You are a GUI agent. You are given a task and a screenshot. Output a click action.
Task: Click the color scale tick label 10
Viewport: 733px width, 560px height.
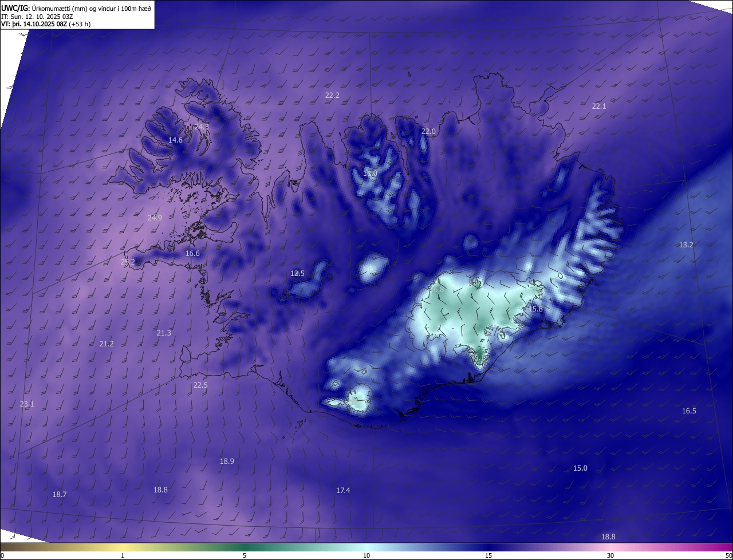(x=366, y=555)
